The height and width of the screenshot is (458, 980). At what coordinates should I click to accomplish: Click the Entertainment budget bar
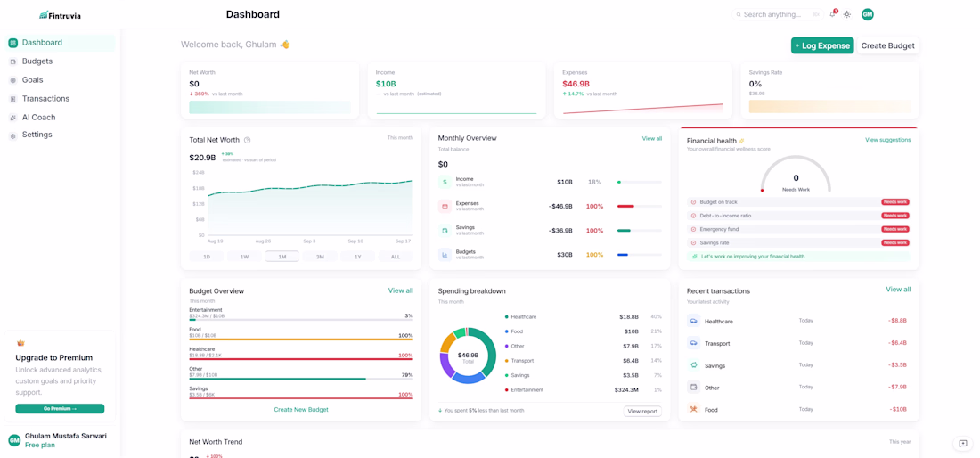[x=301, y=320]
